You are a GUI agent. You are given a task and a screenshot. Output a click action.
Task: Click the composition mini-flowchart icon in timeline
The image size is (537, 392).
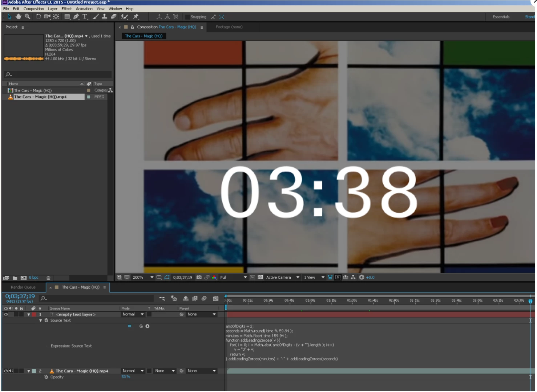[x=162, y=298]
